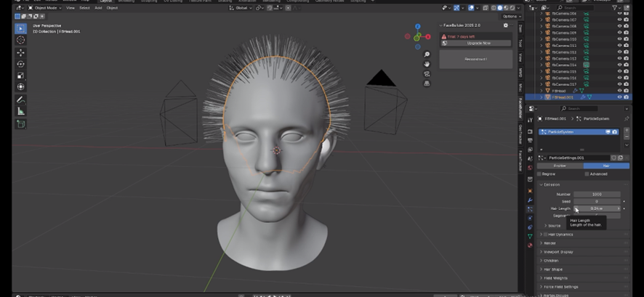Click the Hair Length value slider
The height and width of the screenshot is (297, 644).
click(x=597, y=208)
